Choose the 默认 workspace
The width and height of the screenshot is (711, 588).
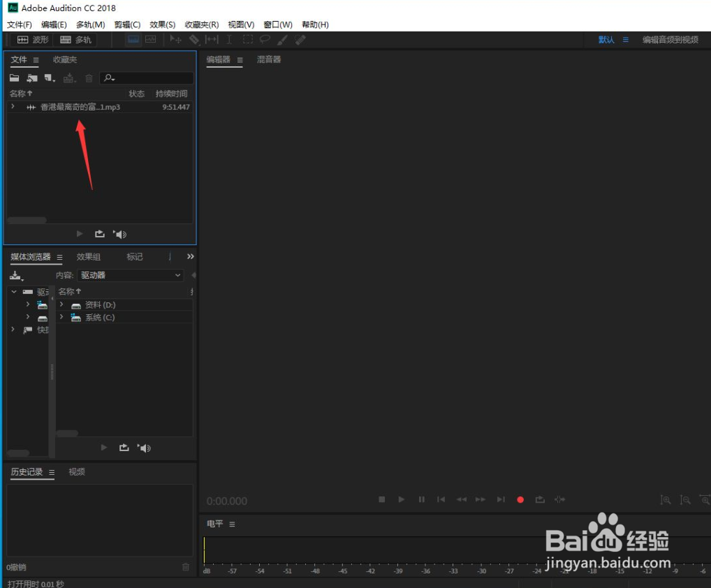click(606, 40)
